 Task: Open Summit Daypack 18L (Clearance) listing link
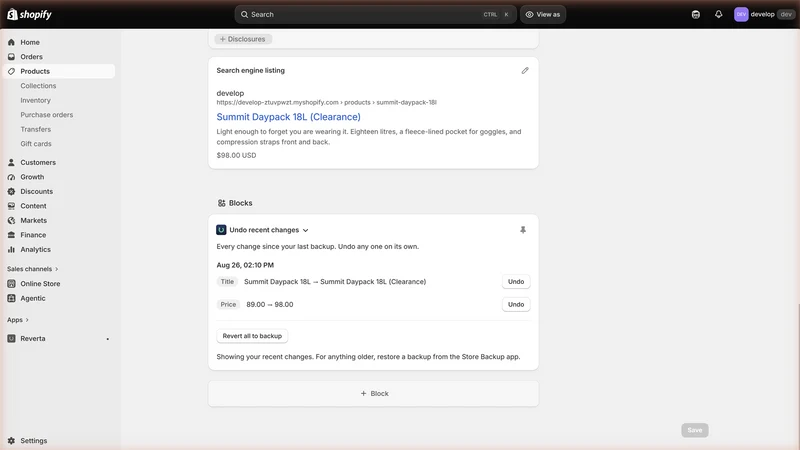[x=288, y=117]
